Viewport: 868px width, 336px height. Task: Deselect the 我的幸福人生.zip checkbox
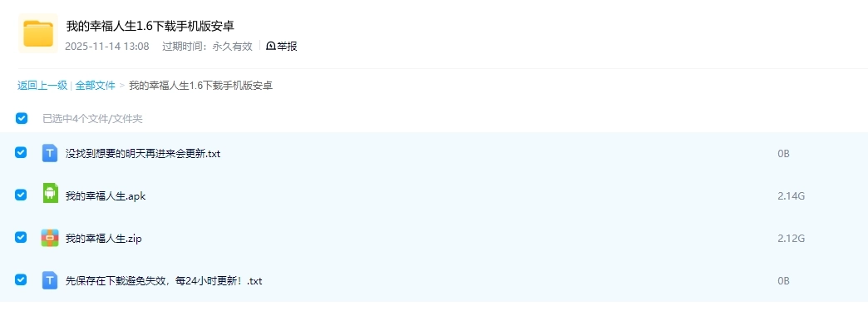[22, 238]
